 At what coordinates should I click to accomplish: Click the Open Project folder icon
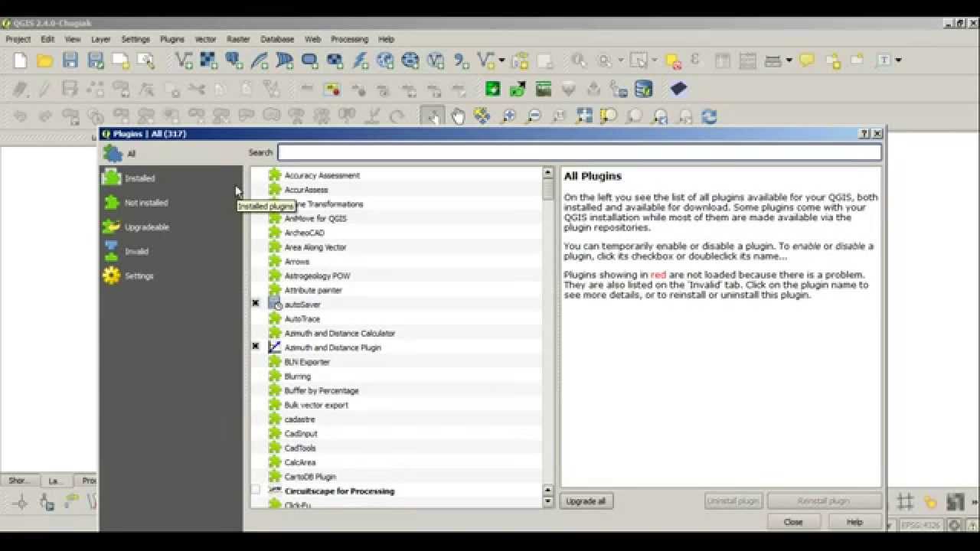pos(45,60)
